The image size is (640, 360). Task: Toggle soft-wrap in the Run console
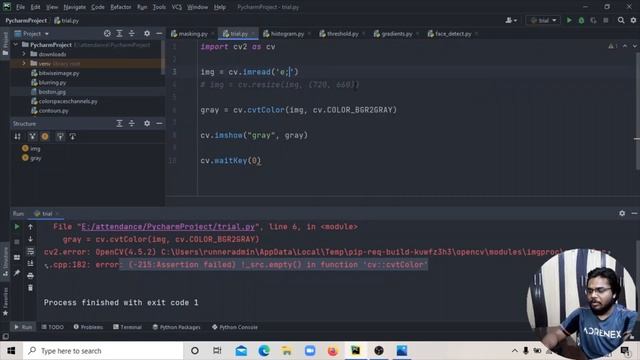point(30,251)
